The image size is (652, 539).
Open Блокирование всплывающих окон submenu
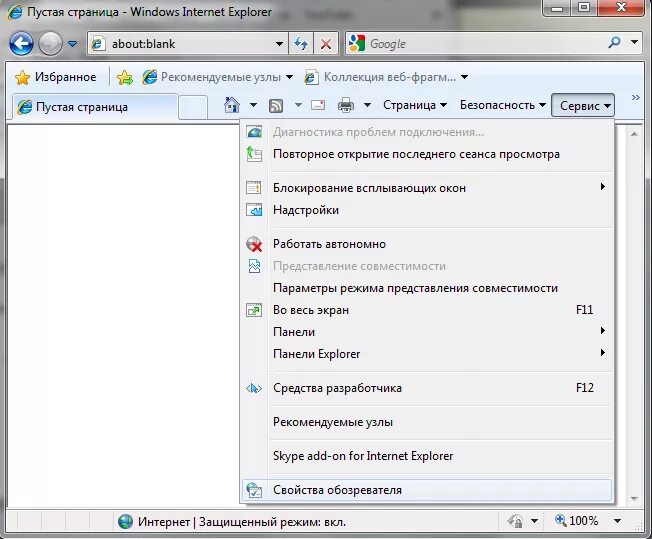[426, 188]
